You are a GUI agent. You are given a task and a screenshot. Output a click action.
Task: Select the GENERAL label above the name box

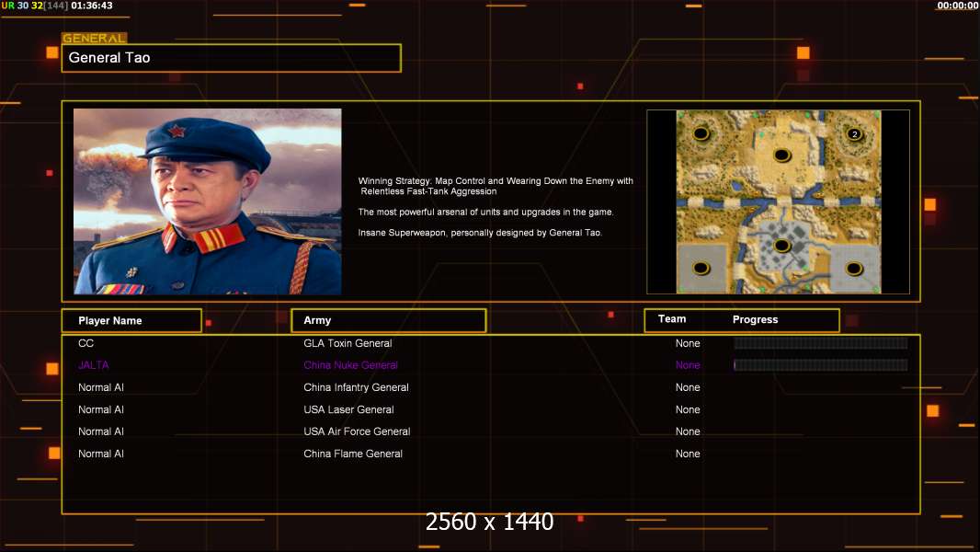pos(94,38)
